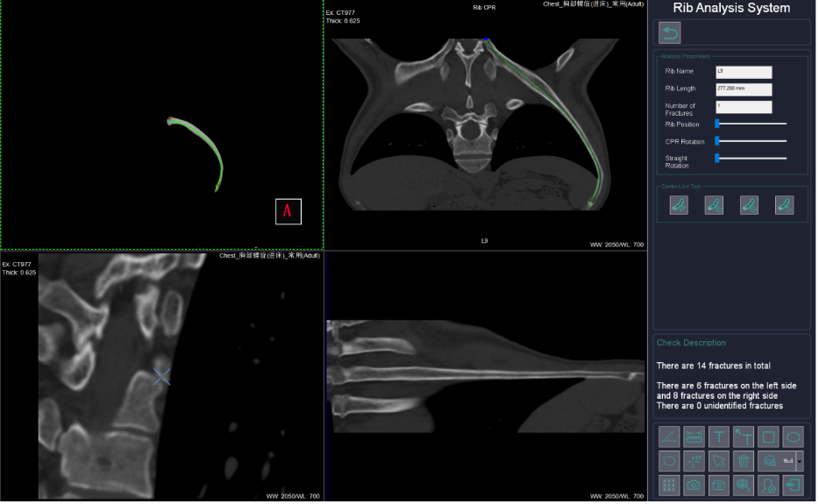Click the Center Line add point tool

714,205
